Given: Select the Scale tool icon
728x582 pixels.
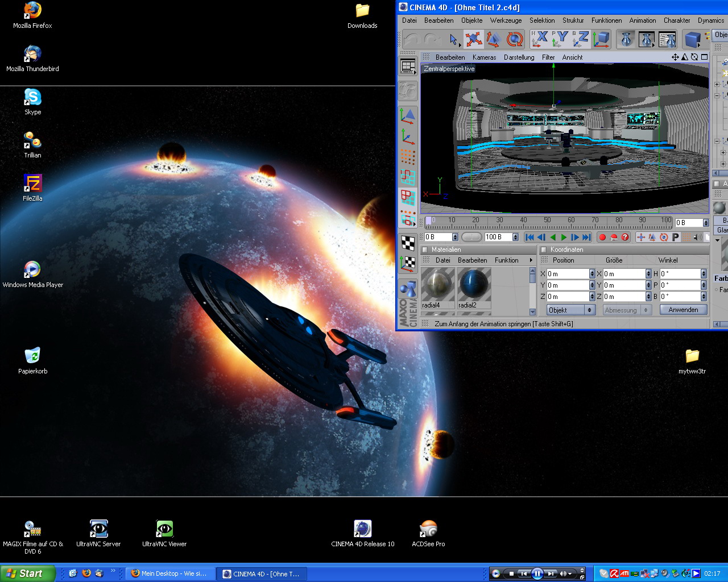Looking at the screenshot, I should 494,39.
